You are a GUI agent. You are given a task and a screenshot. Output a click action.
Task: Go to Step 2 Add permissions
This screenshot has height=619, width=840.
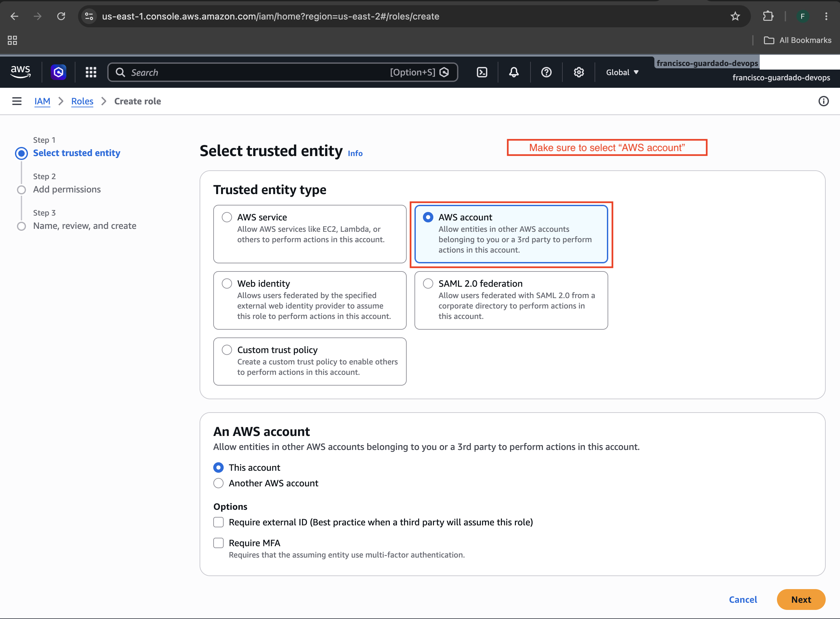[x=67, y=189]
